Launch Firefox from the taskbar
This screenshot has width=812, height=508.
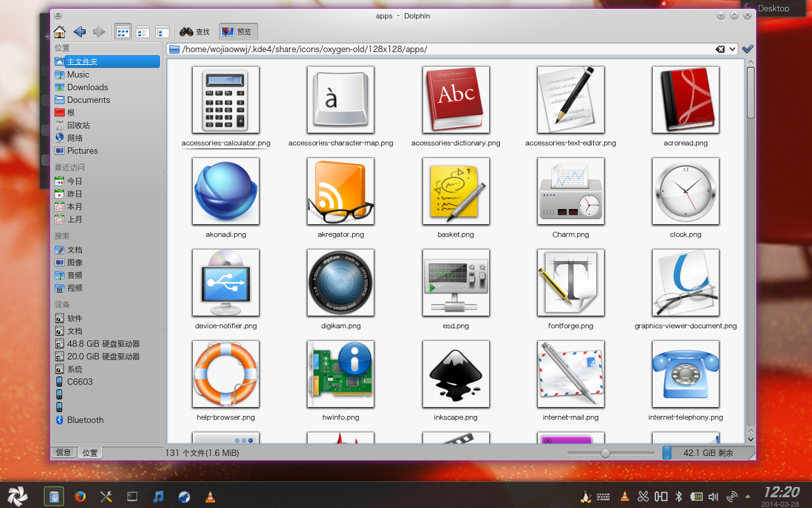coord(80,497)
